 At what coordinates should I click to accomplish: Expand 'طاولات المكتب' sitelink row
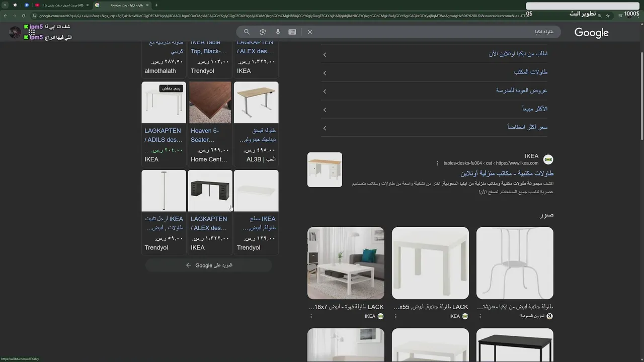coord(435,72)
